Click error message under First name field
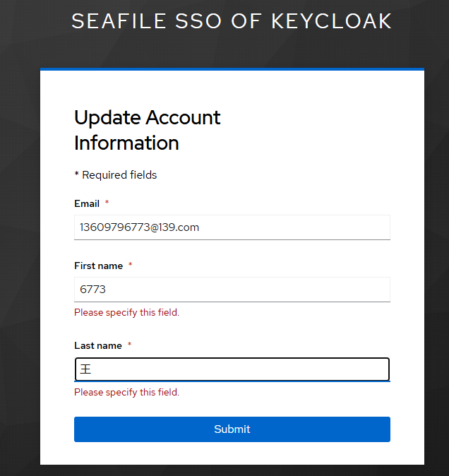Image resolution: width=449 pixels, height=476 pixels. (x=127, y=312)
